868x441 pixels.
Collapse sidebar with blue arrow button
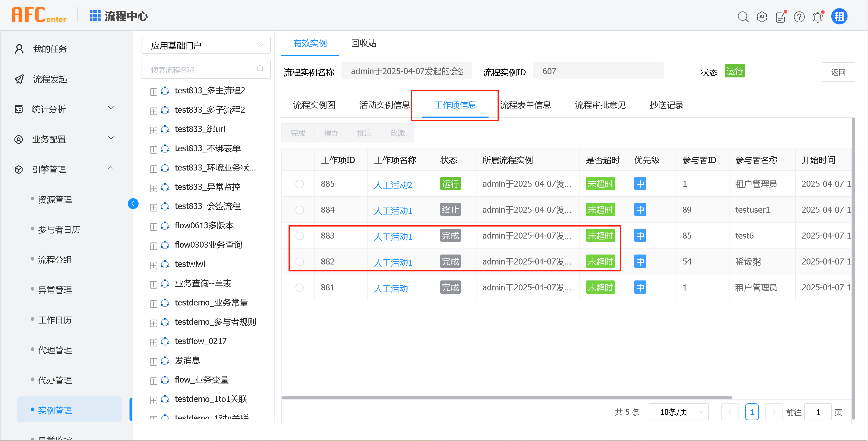tap(133, 204)
